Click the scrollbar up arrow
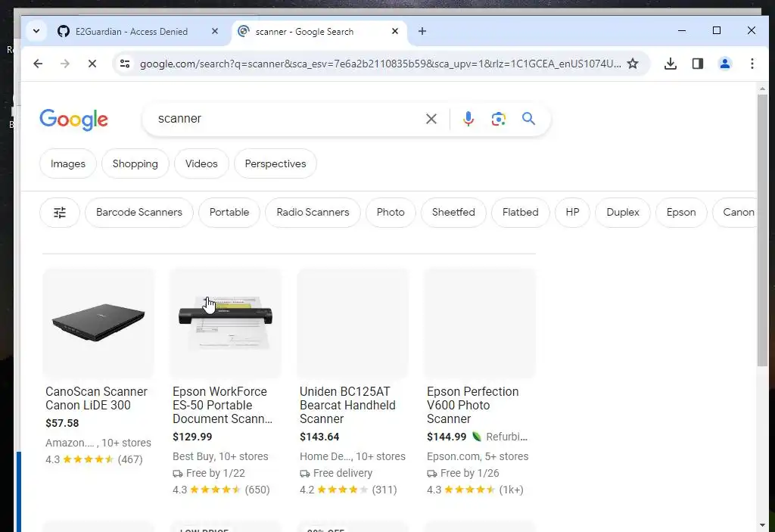Viewport: 775px width, 532px height. [x=762, y=89]
